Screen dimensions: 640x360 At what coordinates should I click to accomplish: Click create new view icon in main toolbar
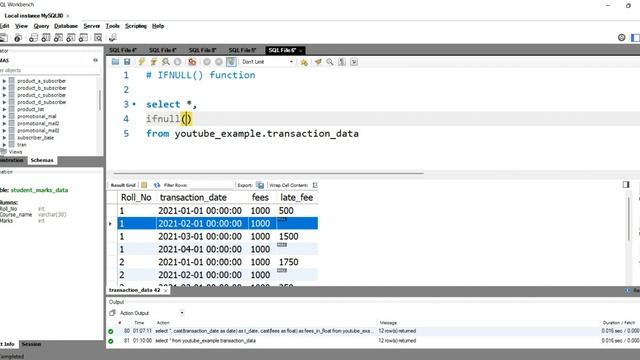[58, 38]
